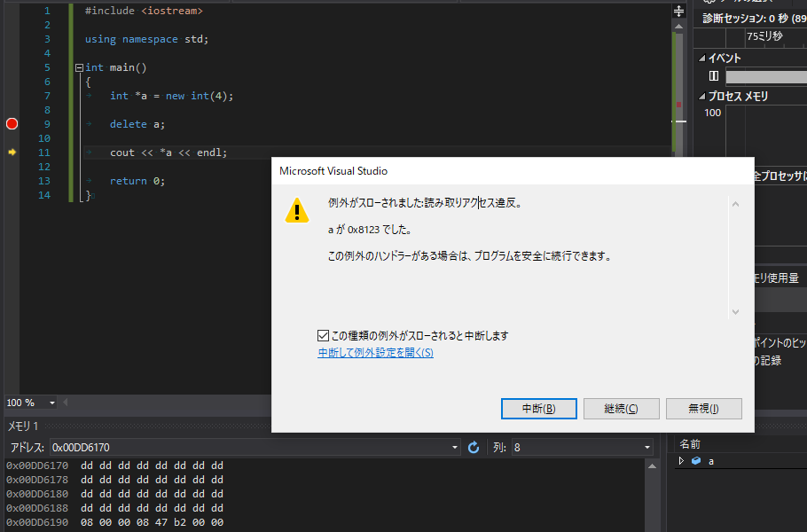Image resolution: width=807 pixels, height=532 pixels.
Task: Open the exception settings link
Action: click(375, 352)
